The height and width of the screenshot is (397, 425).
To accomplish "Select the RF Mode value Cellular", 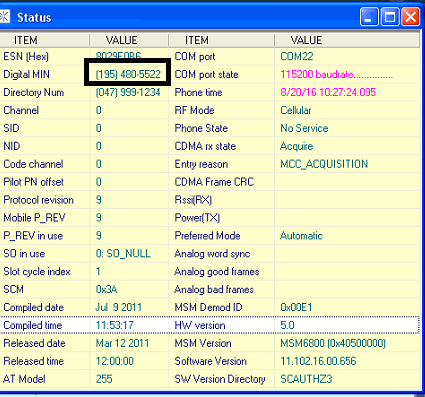I will tap(296, 110).
